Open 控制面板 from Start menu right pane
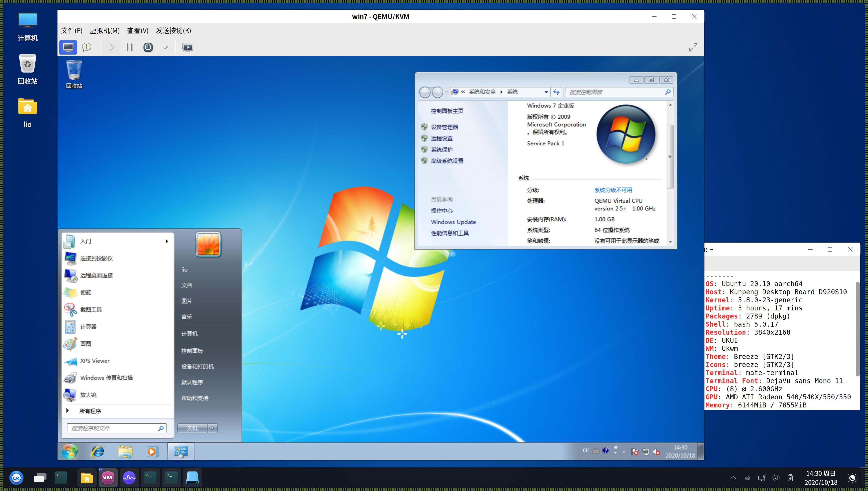The height and width of the screenshot is (491, 868). (x=192, y=351)
